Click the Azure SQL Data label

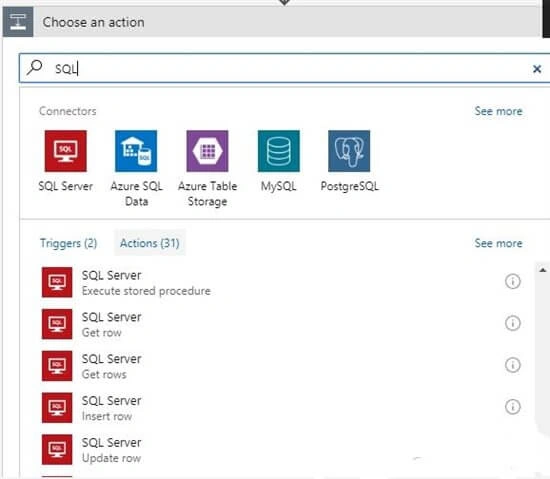136,194
